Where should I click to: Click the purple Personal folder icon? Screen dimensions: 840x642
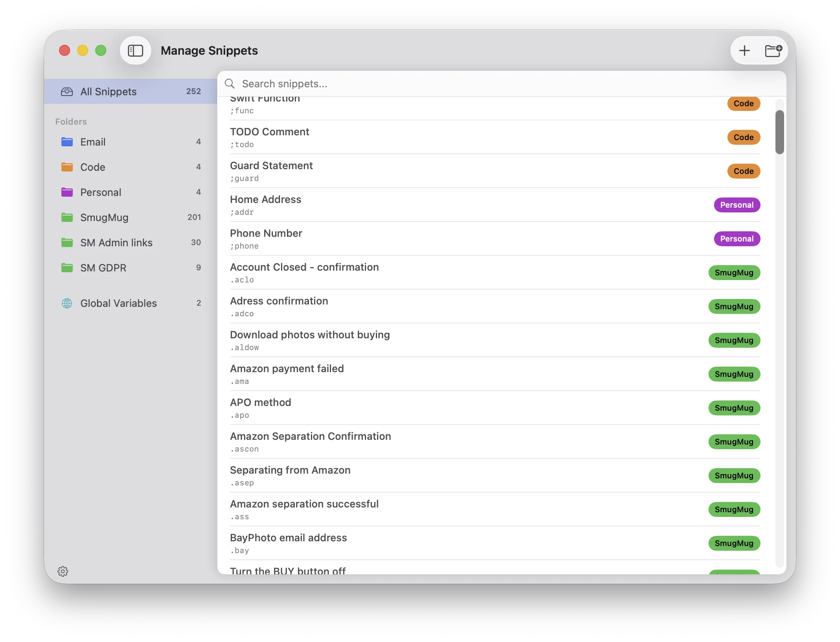pos(67,192)
